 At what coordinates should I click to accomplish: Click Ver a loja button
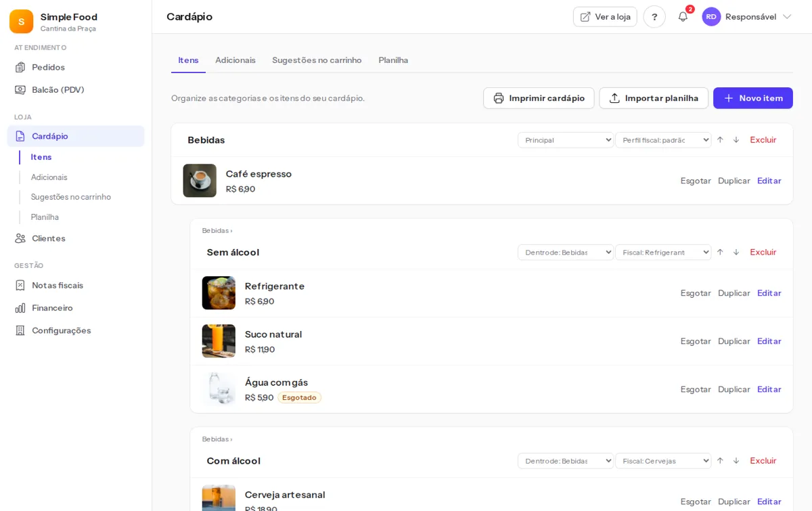[605, 17]
